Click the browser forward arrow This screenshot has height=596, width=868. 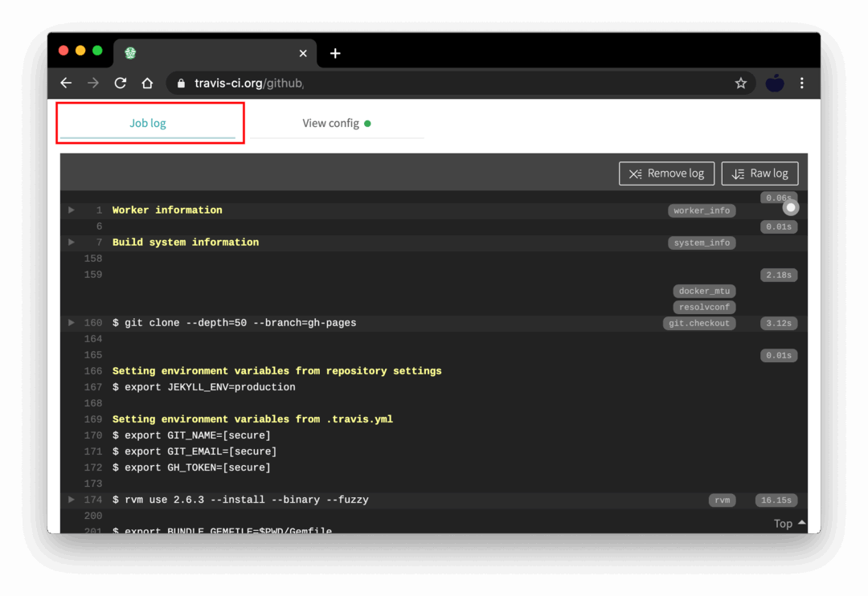point(93,83)
